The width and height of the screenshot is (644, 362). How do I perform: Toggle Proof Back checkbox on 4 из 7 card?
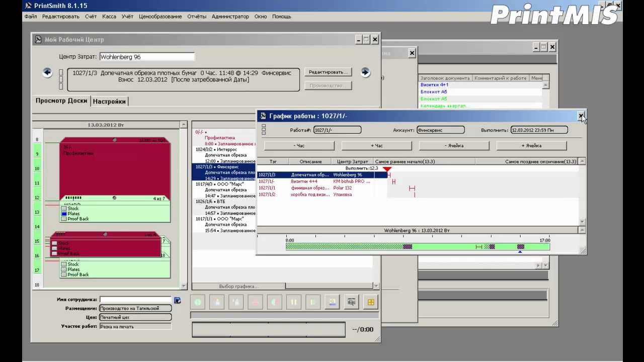click(x=63, y=219)
